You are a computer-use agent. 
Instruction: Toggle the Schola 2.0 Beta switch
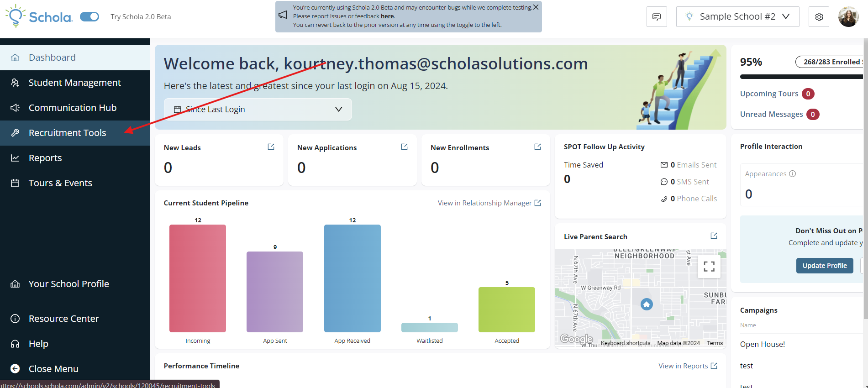pos(89,16)
